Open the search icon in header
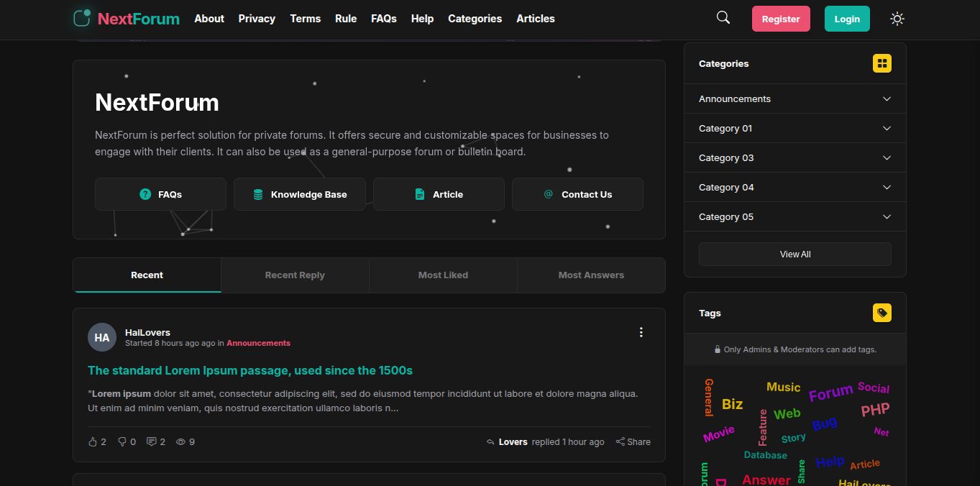 click(723, 18)
